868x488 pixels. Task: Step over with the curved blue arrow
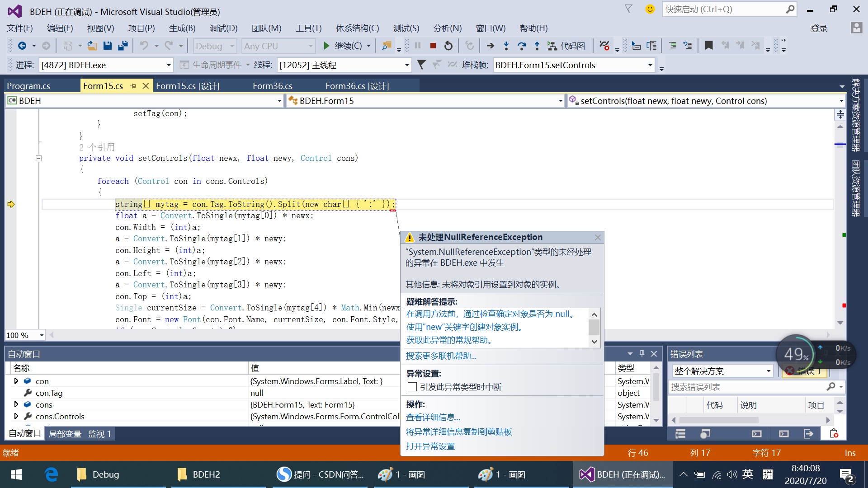click(521, 46)
